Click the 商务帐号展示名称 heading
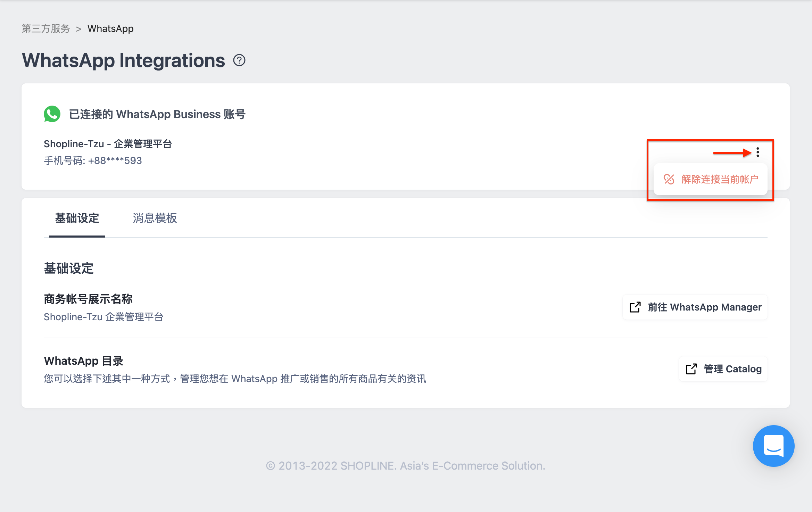 [x=88, y=299]
